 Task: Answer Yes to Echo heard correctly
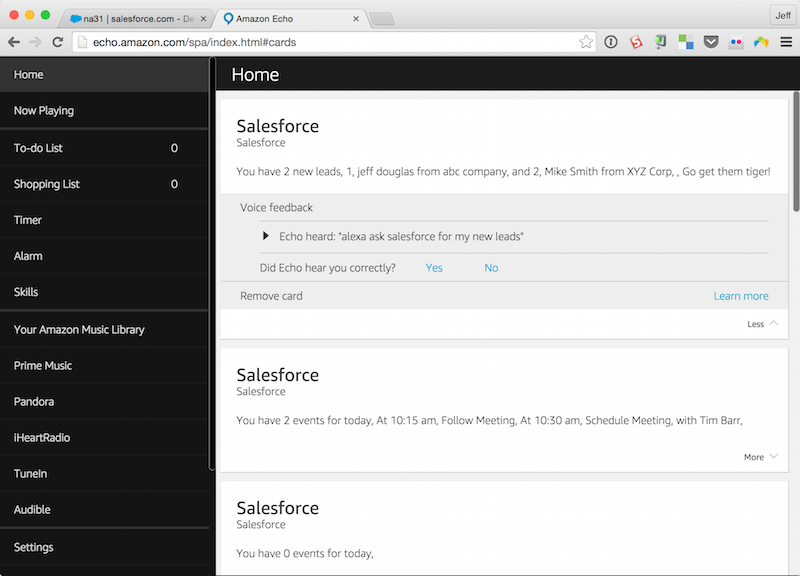[434, 268]
